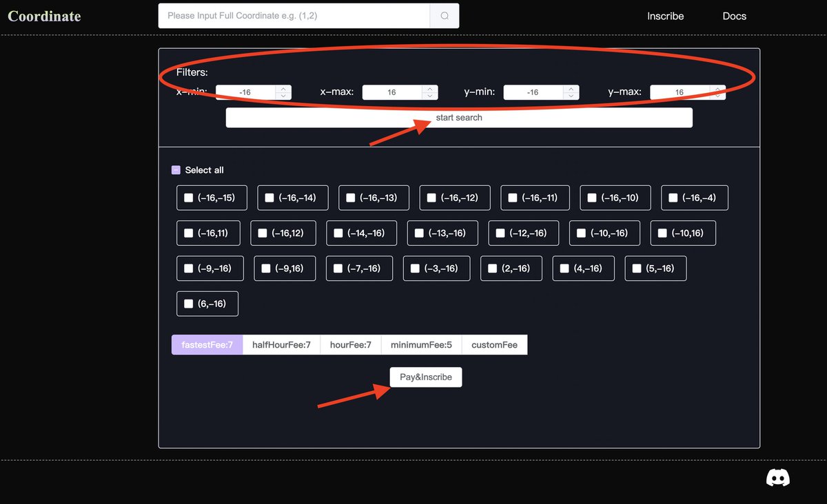Check coordinate (5,−16)
The height and width of the screenshot is (504, 827).
637,269
